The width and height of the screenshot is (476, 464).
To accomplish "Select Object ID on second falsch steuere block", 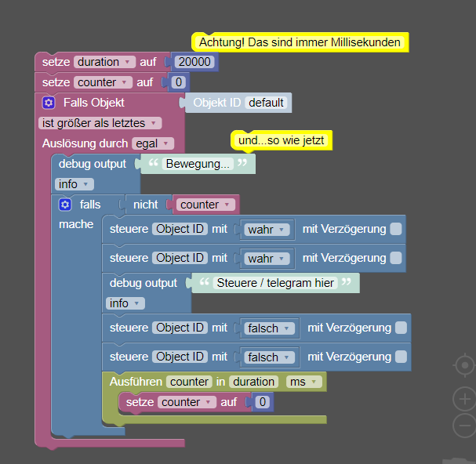I will click(x=180, y=357).
